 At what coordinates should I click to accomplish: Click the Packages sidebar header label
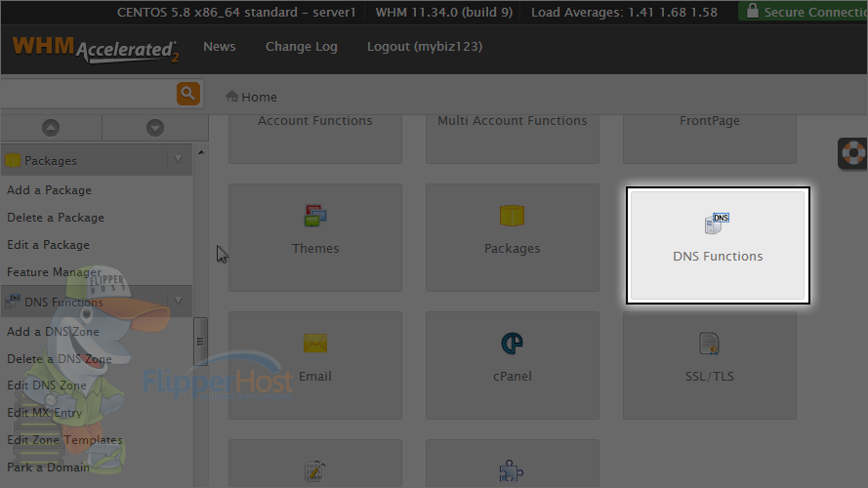tap(51, 160)
